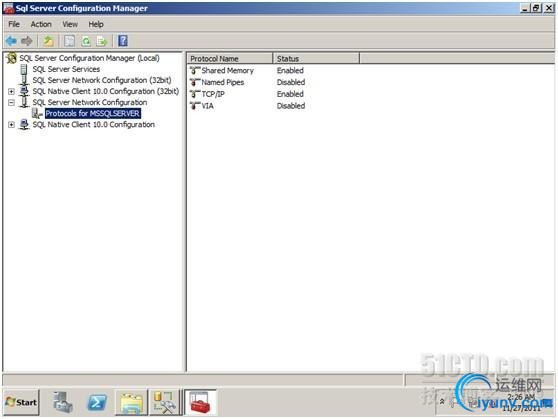The image size is (558, 419).
Task: Click the Shared Memory protocol icon
Action: (195, 70)
